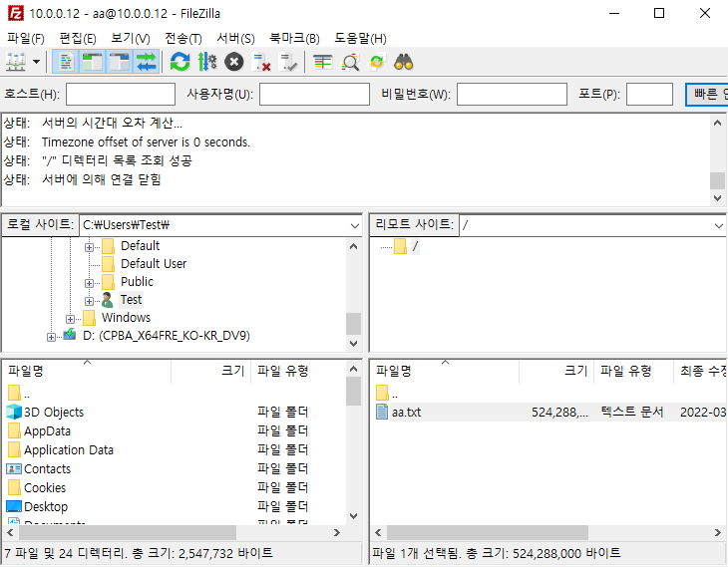Toggle local directory tree display
Image resolution: width=728 pixels, height=567 pixels.
tap(92, 62)
